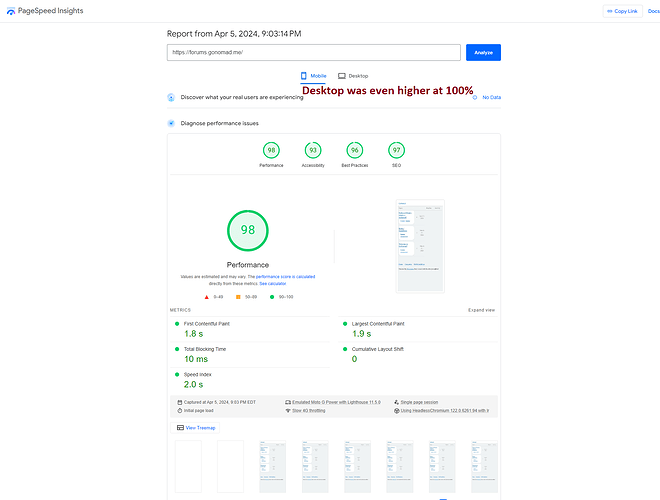Click the PageSpeed Insights logo icon
Viewport: 660px width, 500px height.
coord(11,11)
